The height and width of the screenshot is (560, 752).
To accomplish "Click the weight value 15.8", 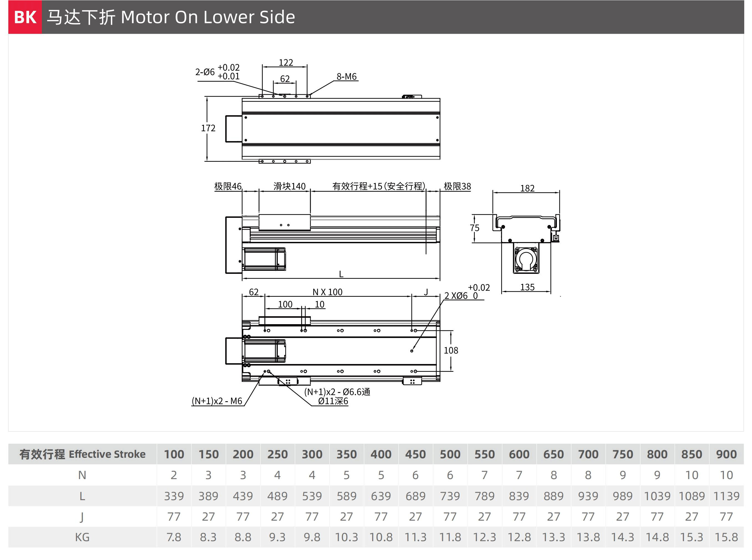I will pyautogui.click(x=726, y=537).
